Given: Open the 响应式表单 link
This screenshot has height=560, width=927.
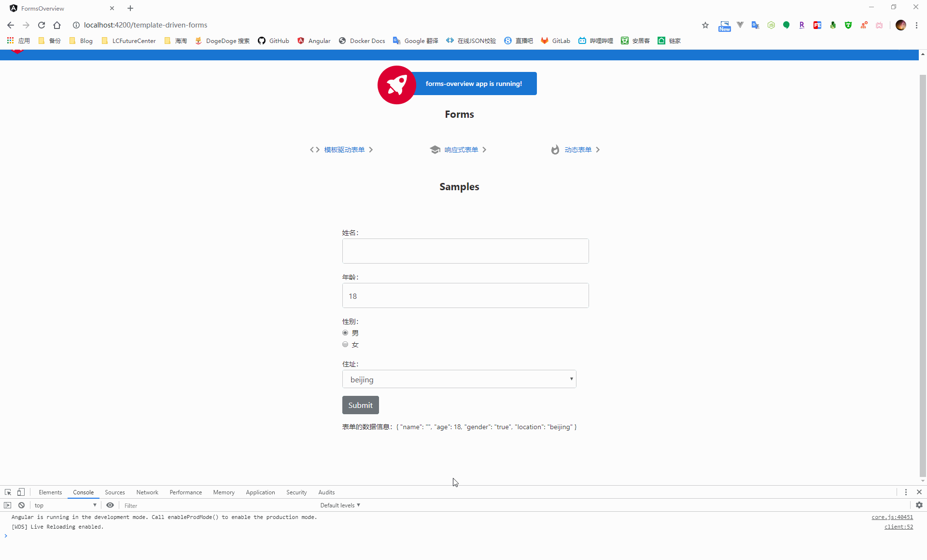Looking at the screenshot, I should (461, 150).
